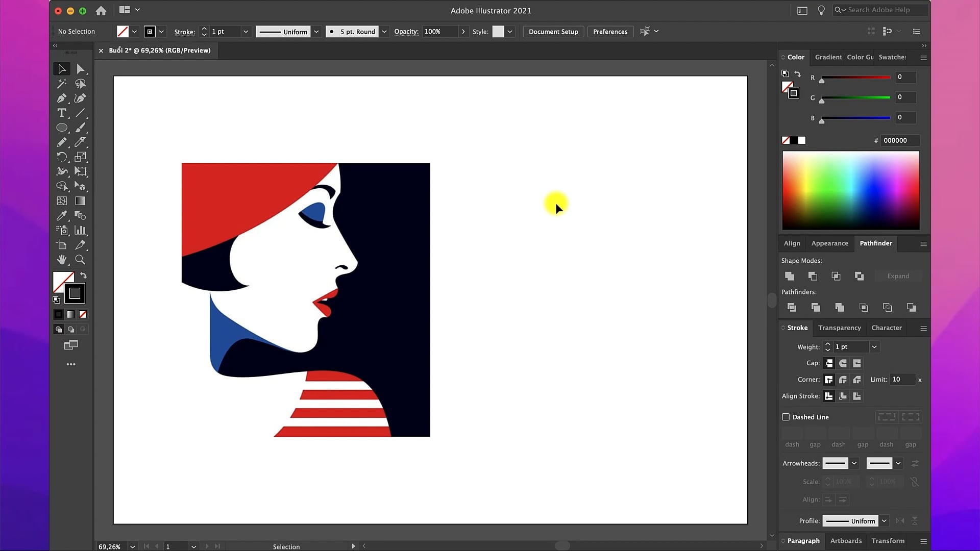Viewport: 980px width, 551px height.
Task: Switch to the Artboards tab
Action: [846, 541]
